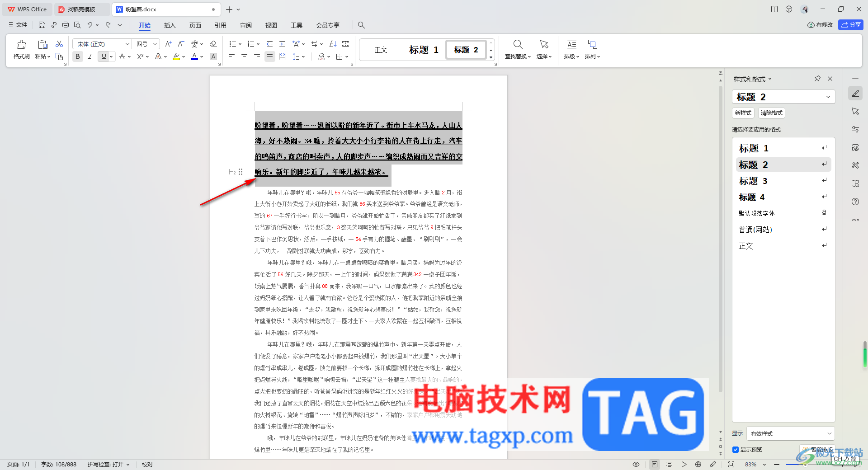Toggle Italic formatting
Viewport: 868px width, 470px height.
tap(90, 56)
